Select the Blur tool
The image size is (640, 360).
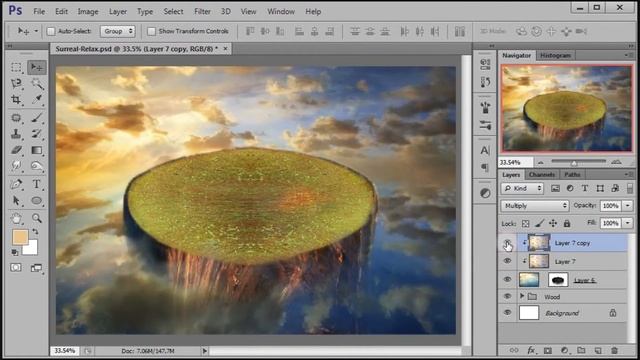(16, 166)
